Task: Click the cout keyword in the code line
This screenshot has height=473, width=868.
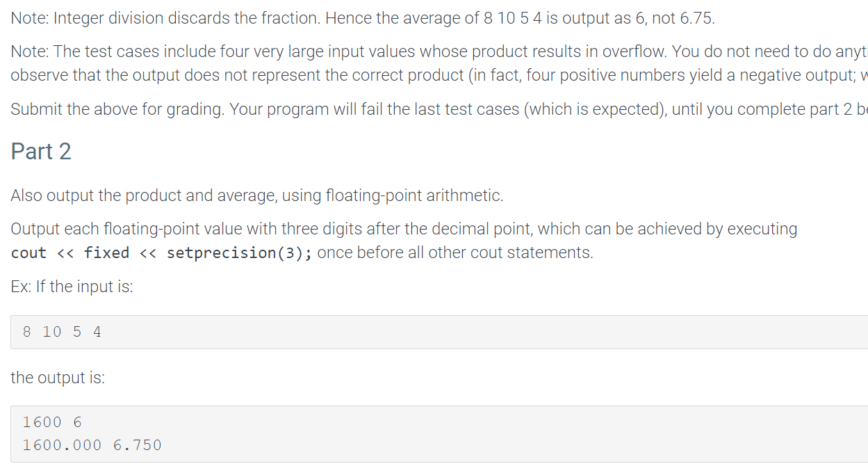Action: 28,253
